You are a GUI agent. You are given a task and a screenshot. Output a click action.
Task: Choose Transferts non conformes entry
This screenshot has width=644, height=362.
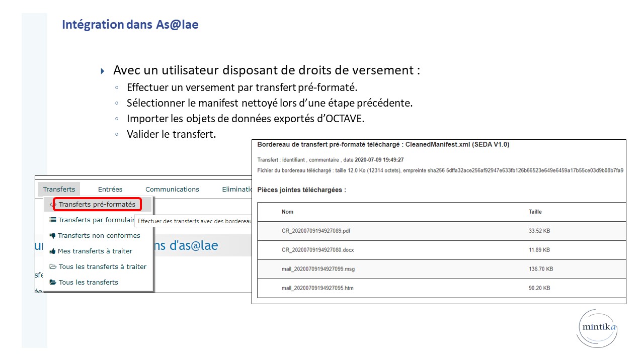pyautogui.click(x=95, y=236)
